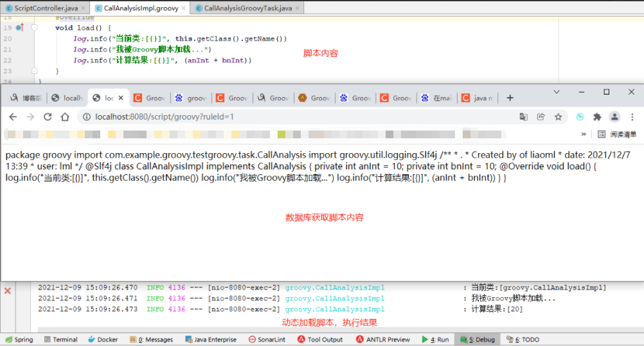This screenshot has width=644, height=346.
Task: Open the browser three-dot menu
Action: point(632,116)
